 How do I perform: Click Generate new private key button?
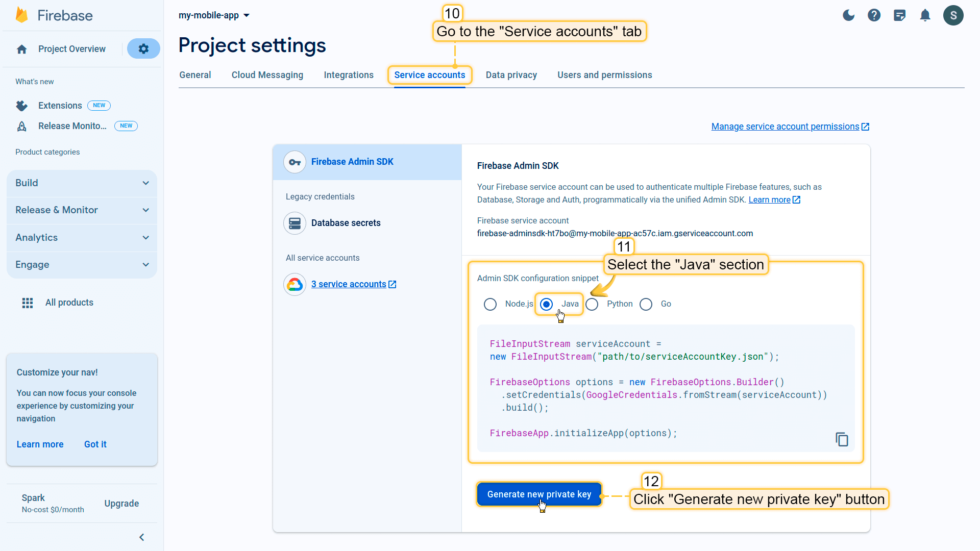click(539, 494)
